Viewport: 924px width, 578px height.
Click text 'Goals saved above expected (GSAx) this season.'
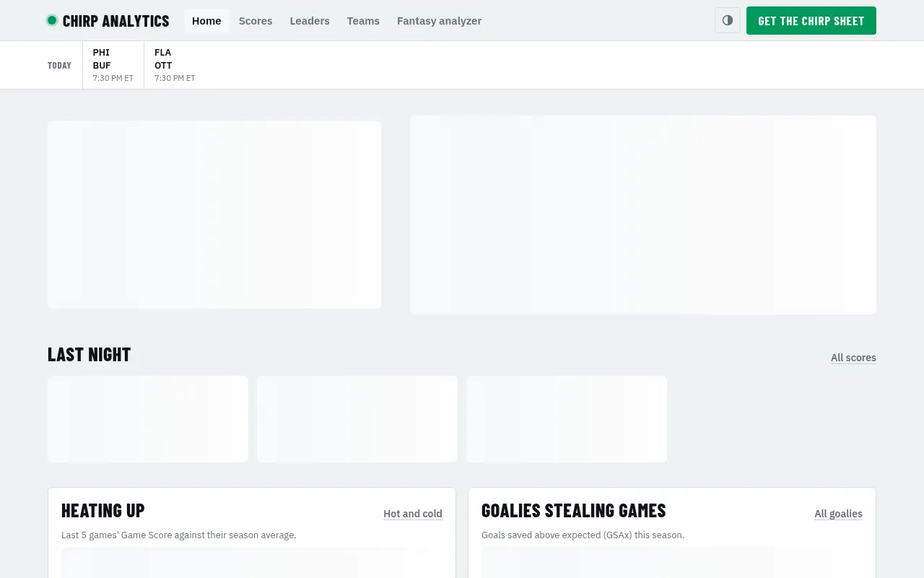tap(583, 535)
